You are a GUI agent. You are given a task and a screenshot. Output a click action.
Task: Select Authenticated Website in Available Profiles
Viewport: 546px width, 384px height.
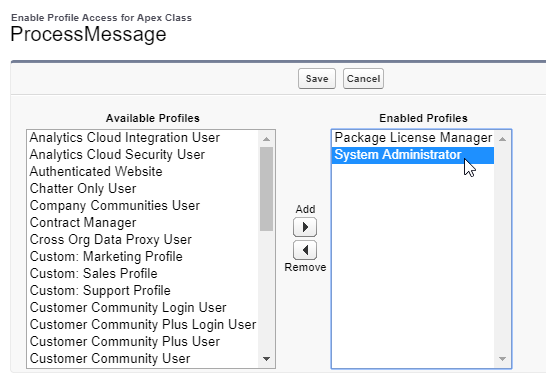(143, 172)
